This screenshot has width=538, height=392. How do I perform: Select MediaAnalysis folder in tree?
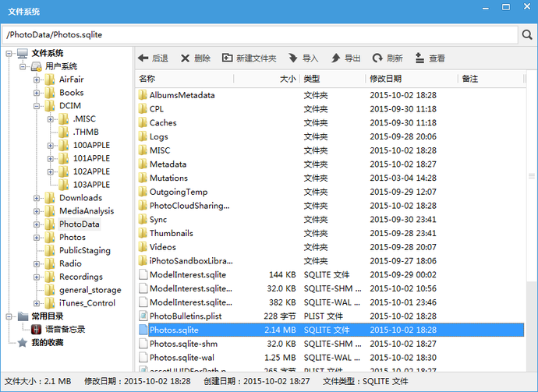pos(87,211)
